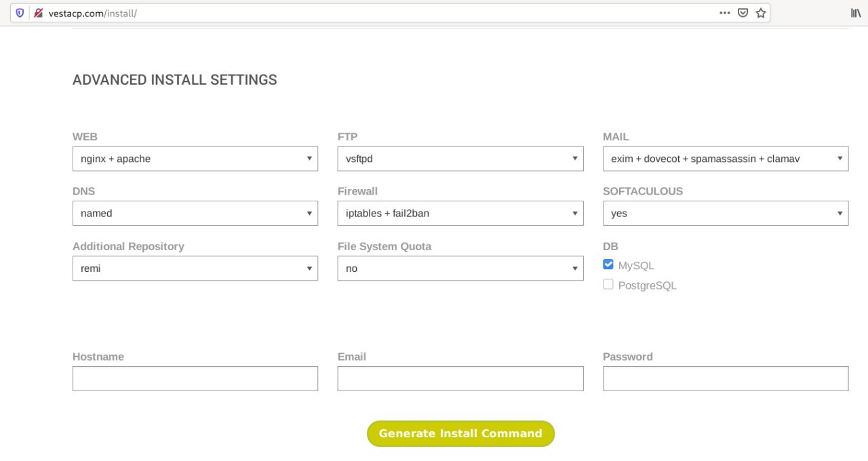Open the Firewall dropdown showing iptables + fail2ban

pos(460,213)
